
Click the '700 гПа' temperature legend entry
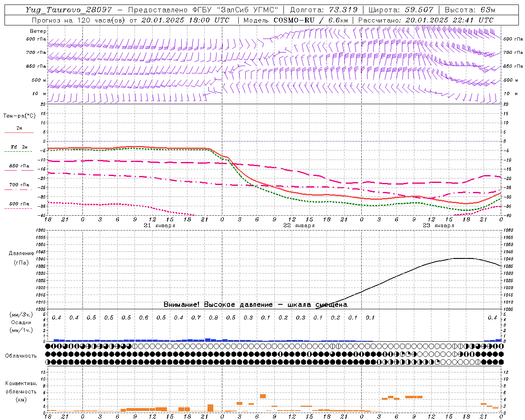click(x=19, y=185)
